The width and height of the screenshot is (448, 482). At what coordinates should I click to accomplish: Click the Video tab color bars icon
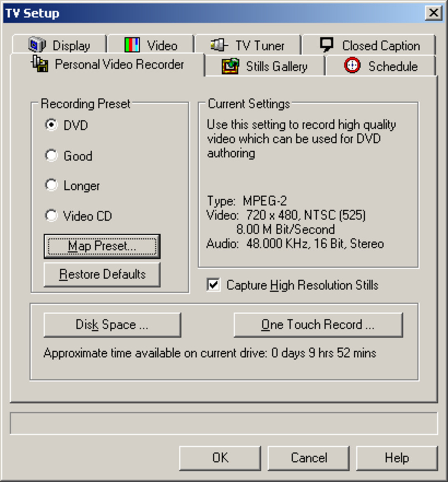click(132, 45)
